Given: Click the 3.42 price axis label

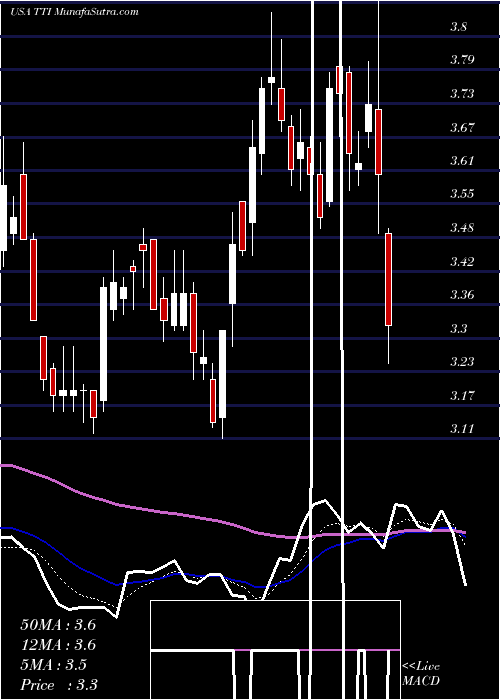Looking at the screenshot, I should 462,262.
